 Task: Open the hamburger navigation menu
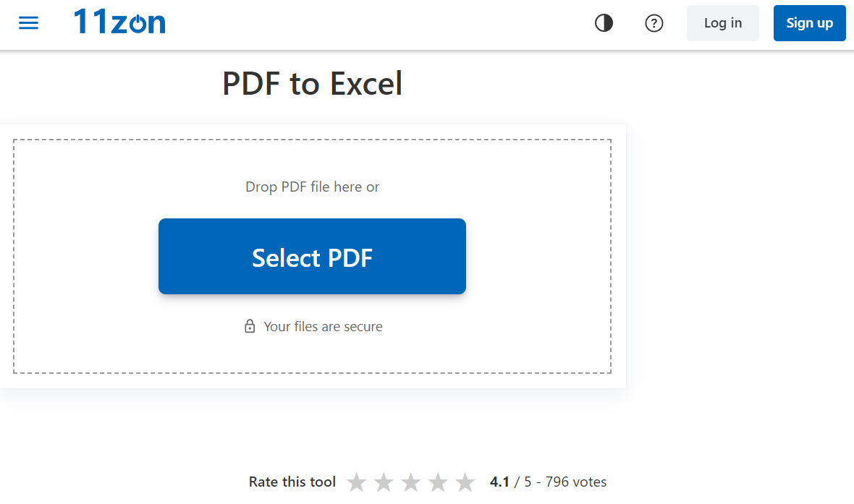tap(28, 23)
